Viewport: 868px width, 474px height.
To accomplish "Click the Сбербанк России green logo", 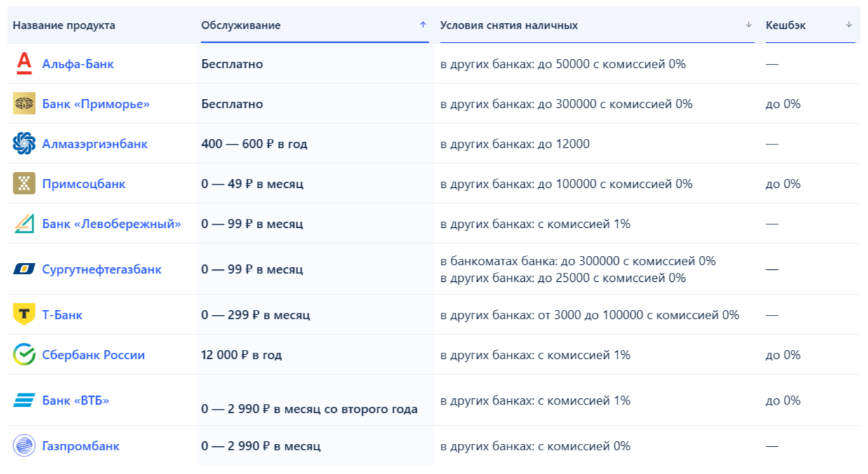I will pyautogui.click(x=24, y=355).
